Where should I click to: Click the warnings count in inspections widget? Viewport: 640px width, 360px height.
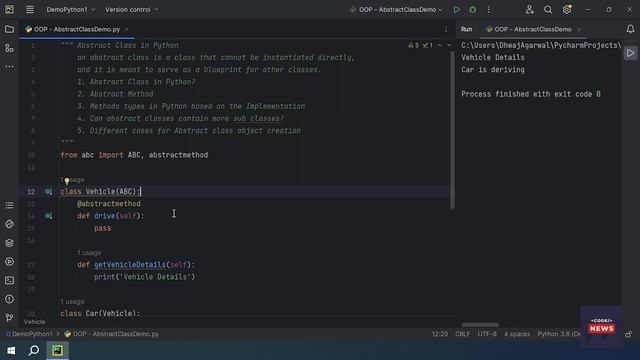tap(413, 45)
